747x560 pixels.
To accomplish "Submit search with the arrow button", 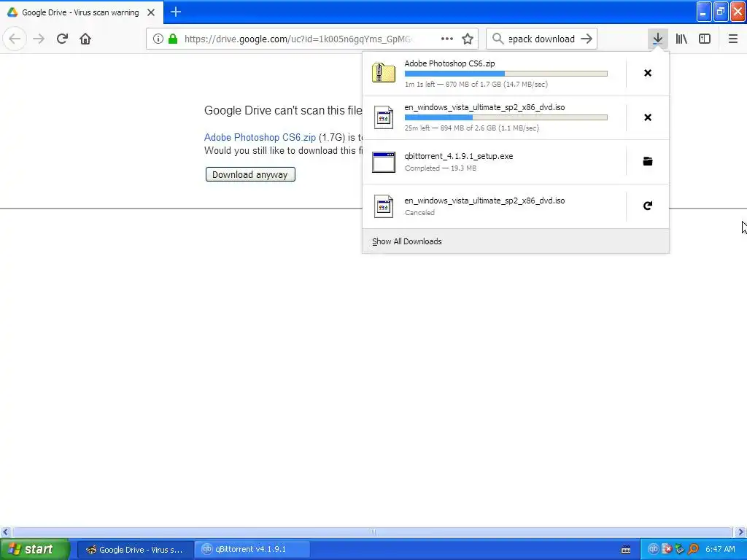I will coord(587,39).
